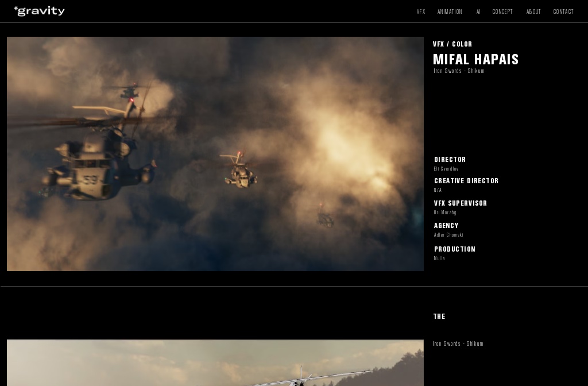Click the PRODUCTION heading
The image size is (588, 386).
[455, 249]
